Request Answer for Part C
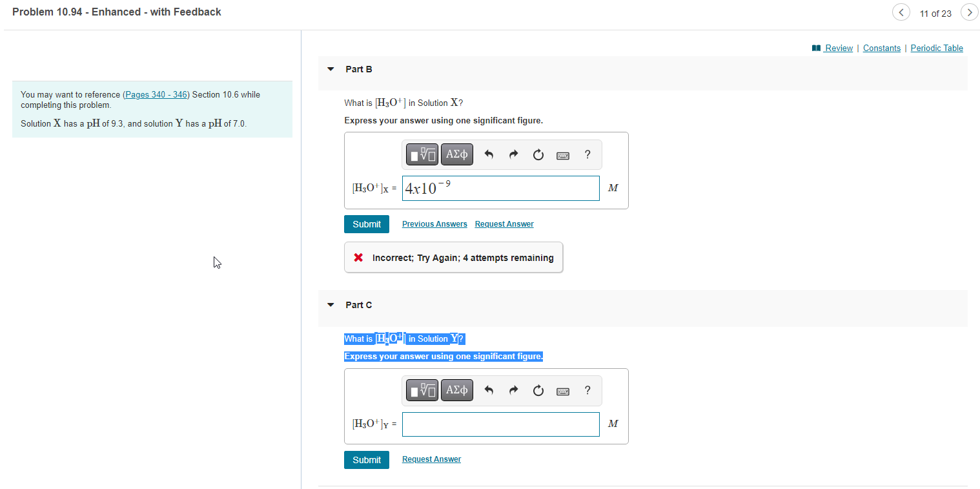 tap(431, 459)
